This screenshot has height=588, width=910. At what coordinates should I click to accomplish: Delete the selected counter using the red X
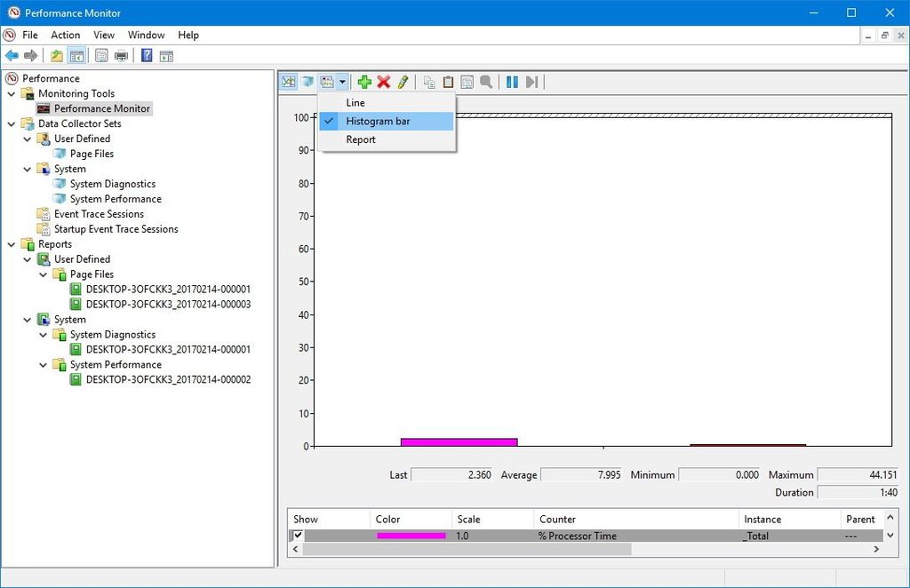pos(383,82)
